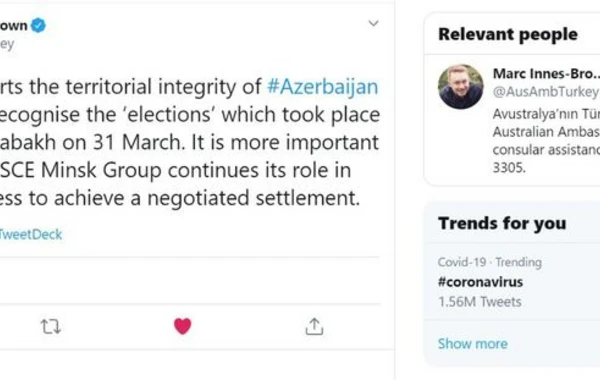The image size is (600, 380).
Task: Open the #Azerbaijan hashtag link
Action: click(323, 86)
